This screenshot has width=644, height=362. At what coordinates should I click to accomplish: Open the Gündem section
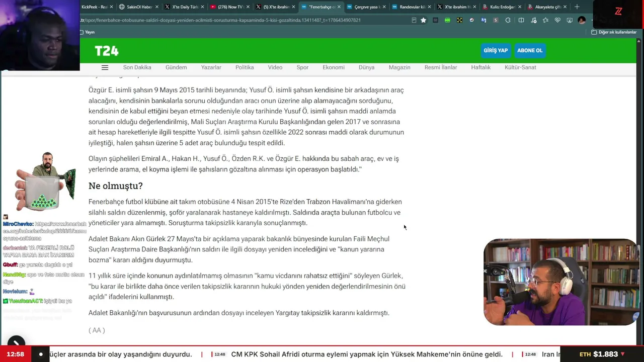(176, 67)
